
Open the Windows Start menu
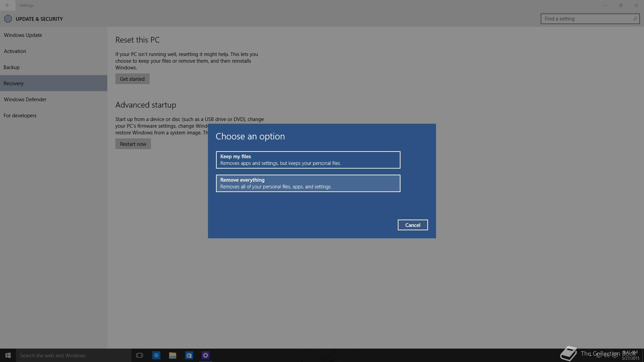coord(8,355)
